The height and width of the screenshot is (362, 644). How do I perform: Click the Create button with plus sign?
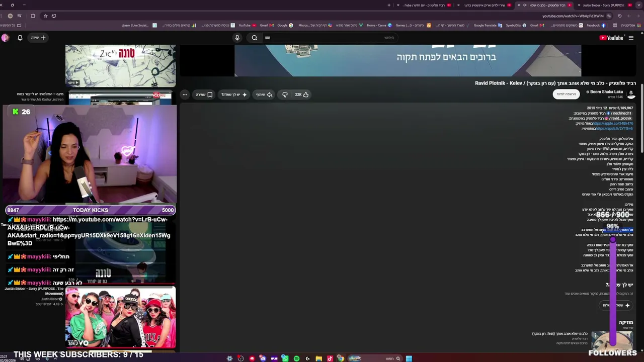tap(39, 38)
